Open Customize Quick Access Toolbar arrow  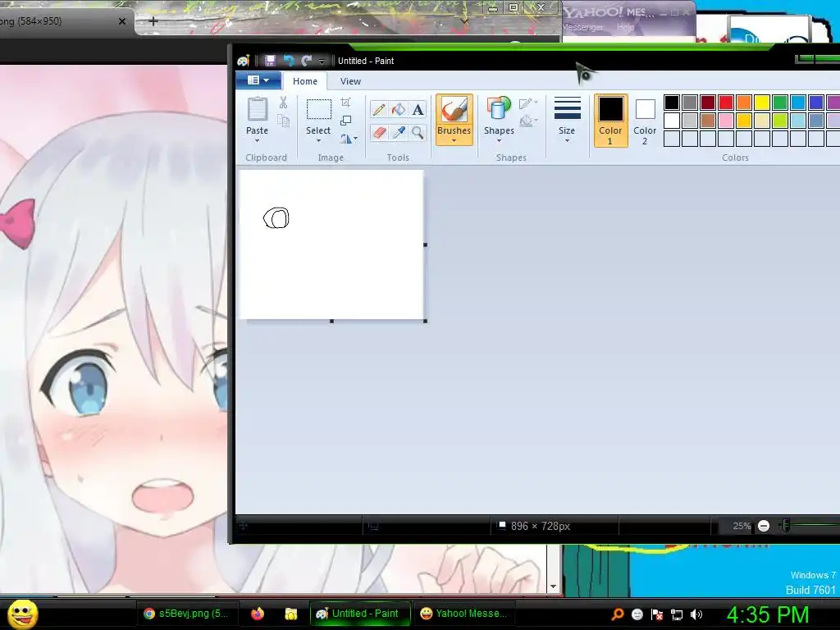point(322,61)
